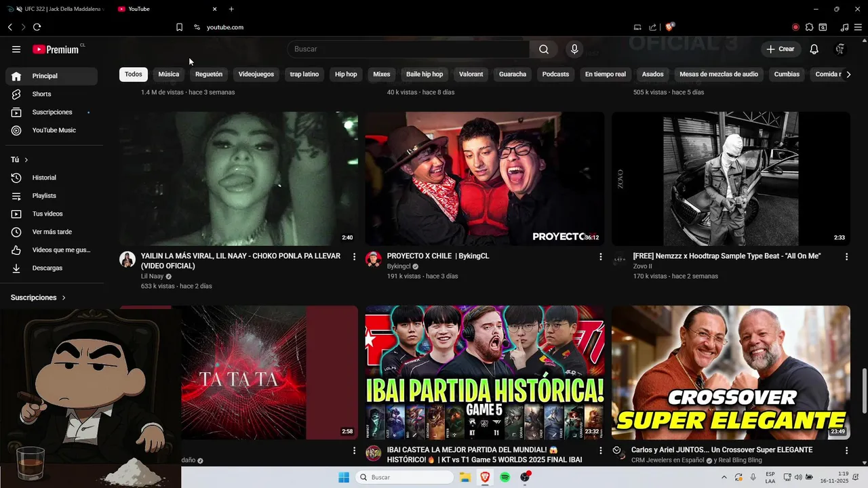Open YouTube Music from sidebar
868x488 pixels.
click(x=52, y=130)
